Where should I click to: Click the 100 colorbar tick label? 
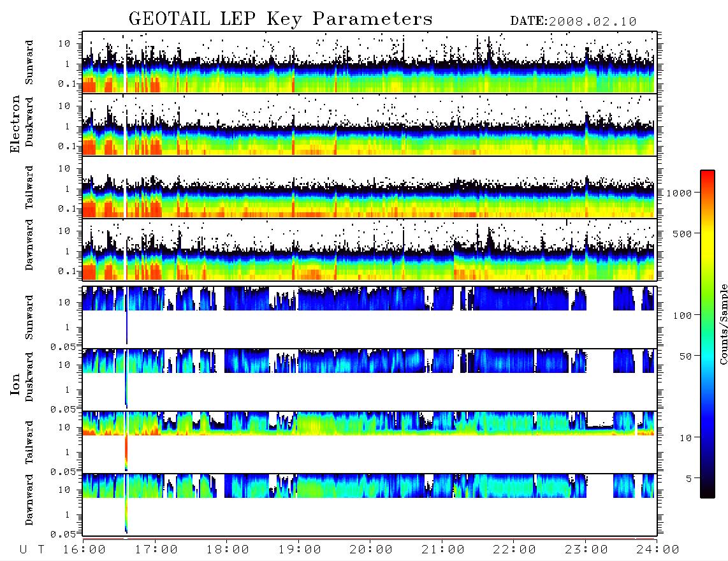pos(682,316)
